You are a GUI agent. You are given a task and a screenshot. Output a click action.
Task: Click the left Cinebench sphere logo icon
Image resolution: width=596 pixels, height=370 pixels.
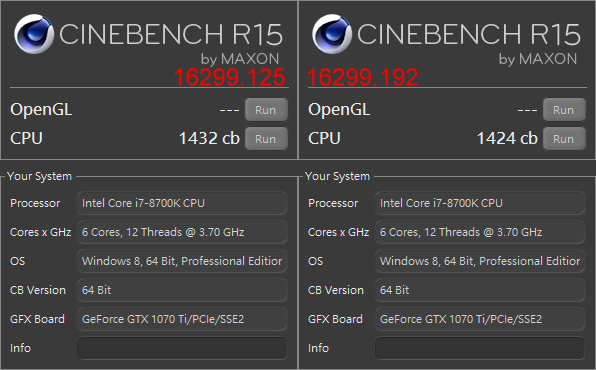34,34
